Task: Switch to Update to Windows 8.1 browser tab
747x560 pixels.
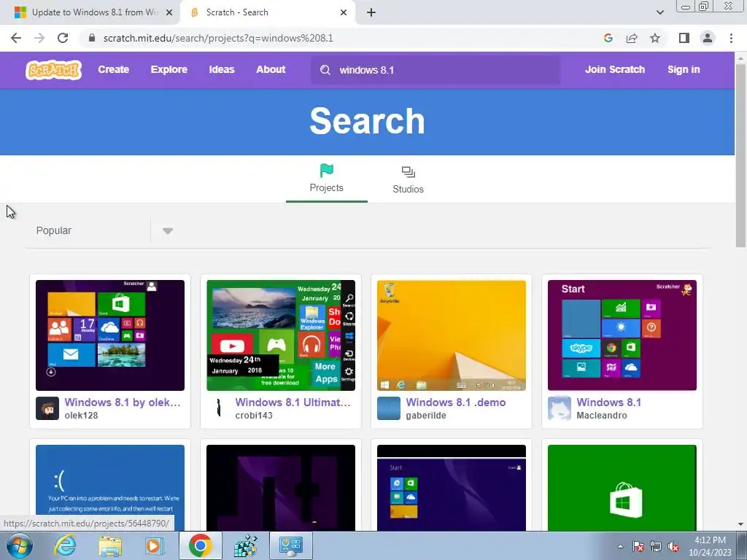Action: point(90,12)
